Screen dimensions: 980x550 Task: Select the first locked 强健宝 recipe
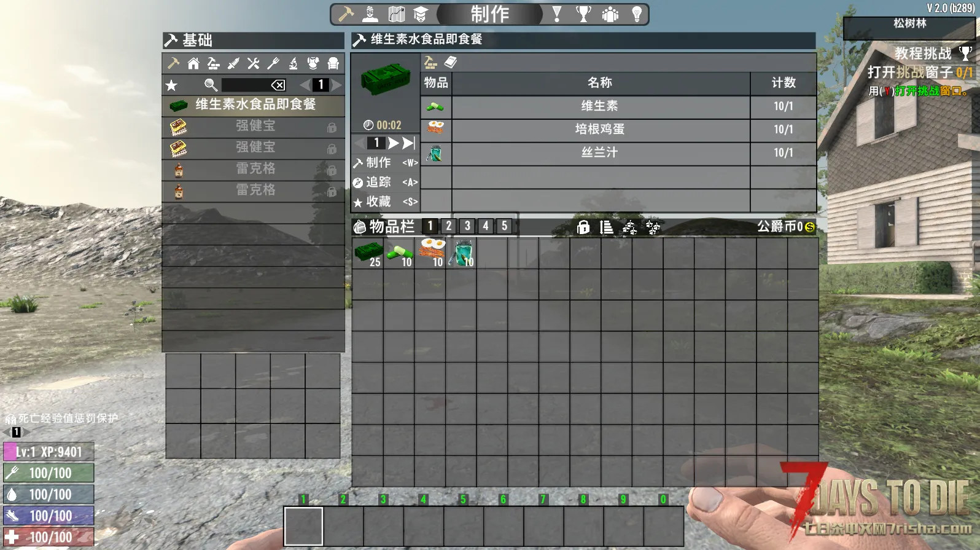point(253,127)
